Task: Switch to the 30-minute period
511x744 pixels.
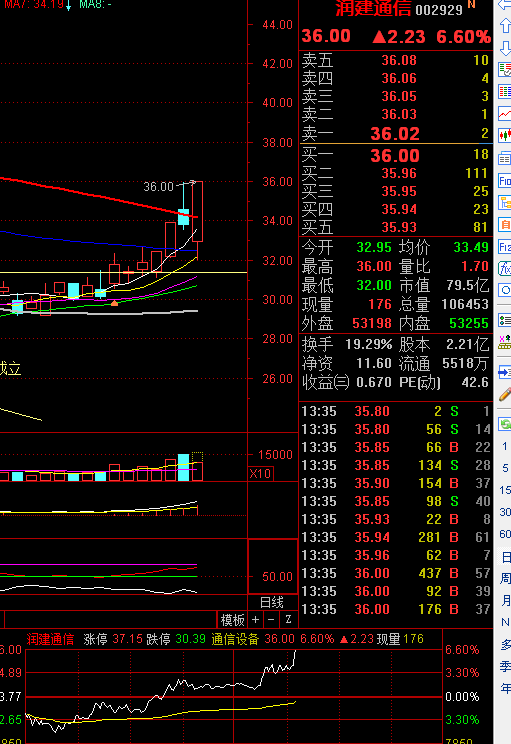Action: point(505,512)
